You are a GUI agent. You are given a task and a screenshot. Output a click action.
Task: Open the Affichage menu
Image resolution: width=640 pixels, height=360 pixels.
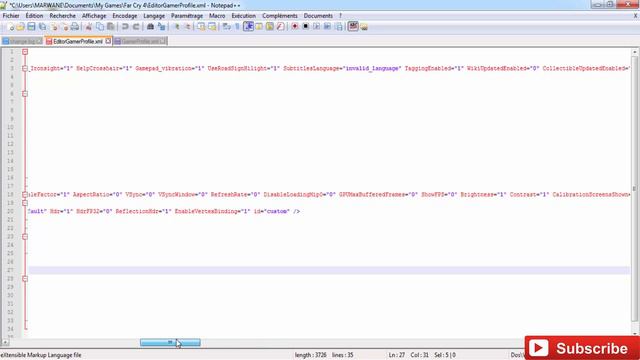[x=94, y=16]
